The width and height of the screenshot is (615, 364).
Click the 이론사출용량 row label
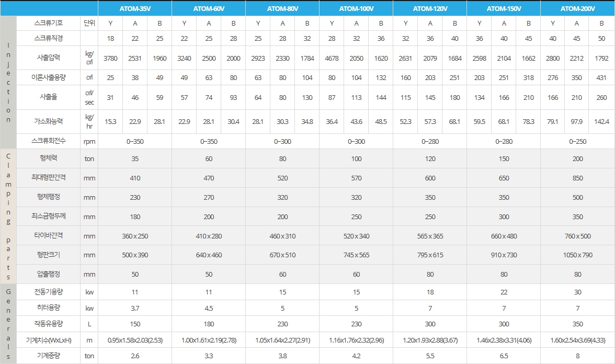pyautogui.click(x=49, y=77)
